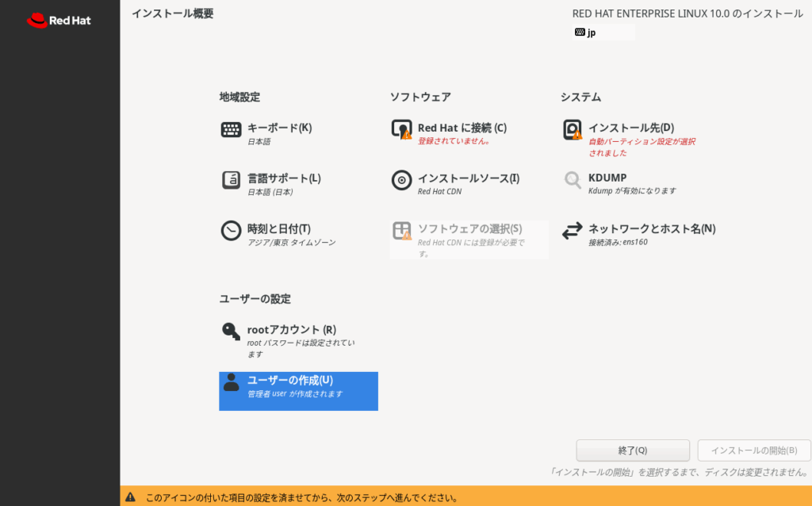
Task: Click the warning triangle in bottom bar
Action: (x=130, y=497)
